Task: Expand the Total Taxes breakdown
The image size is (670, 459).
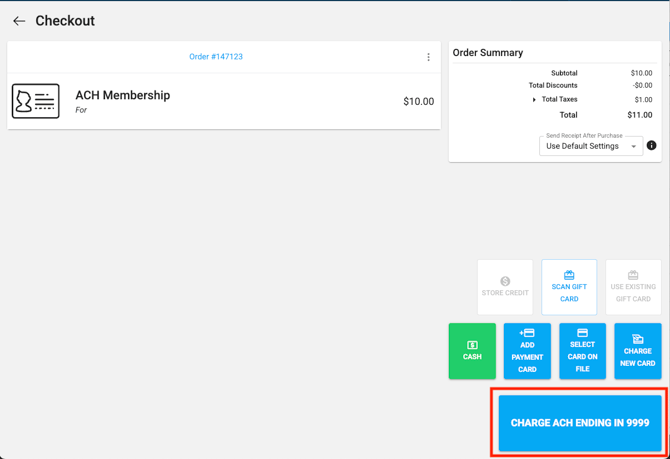Action: (x=534, y=100)
